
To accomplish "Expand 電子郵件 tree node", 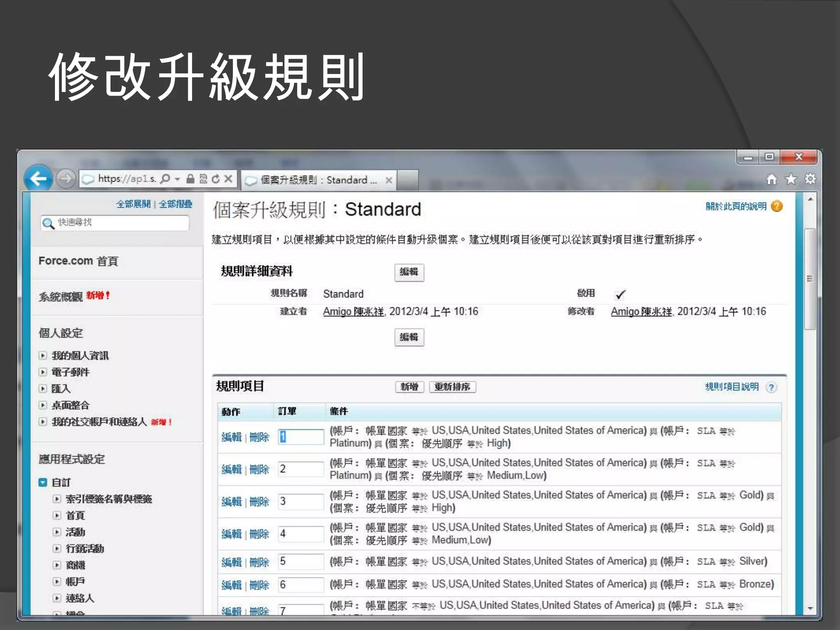I will 43,372.
